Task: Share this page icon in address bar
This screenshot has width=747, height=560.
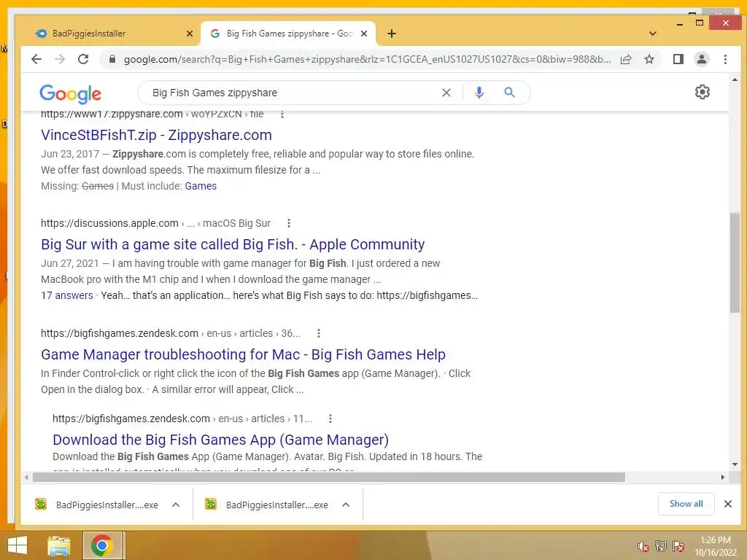Action: (x=626, y=59)
